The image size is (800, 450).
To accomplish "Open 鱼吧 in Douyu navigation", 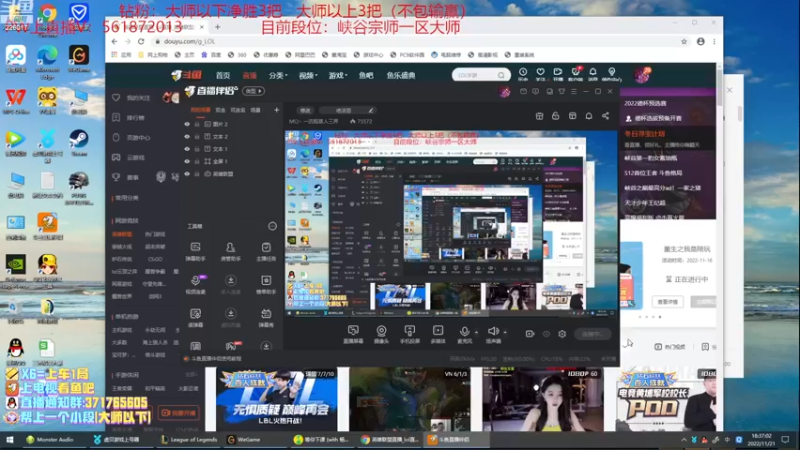I will (365, 76).
